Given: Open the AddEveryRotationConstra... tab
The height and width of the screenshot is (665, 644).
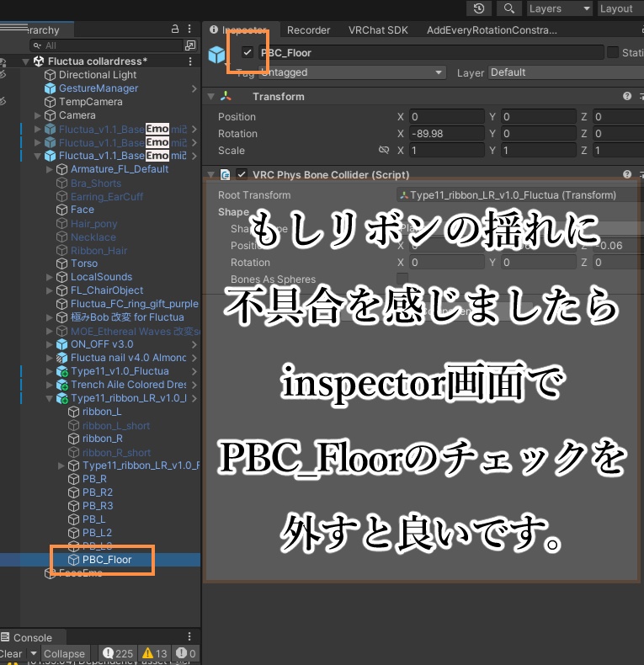Looking at the screenshot, I should (x=492, y=30).
